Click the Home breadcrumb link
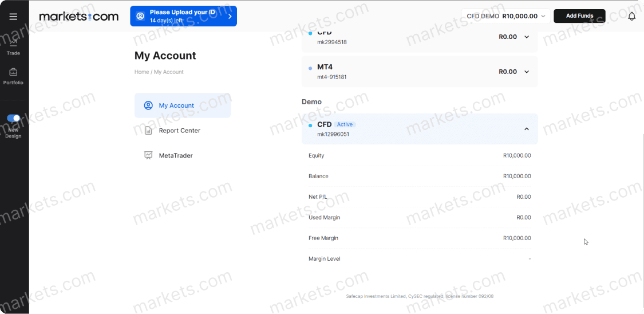 point(142,72)
